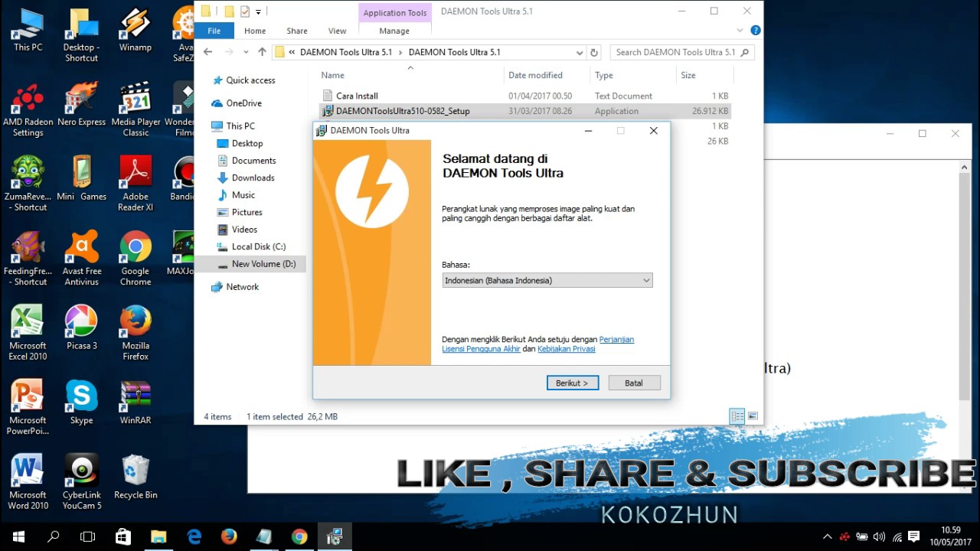Open the File menu tab
This screenshot has width=980, height=551.
pos(214,31)
